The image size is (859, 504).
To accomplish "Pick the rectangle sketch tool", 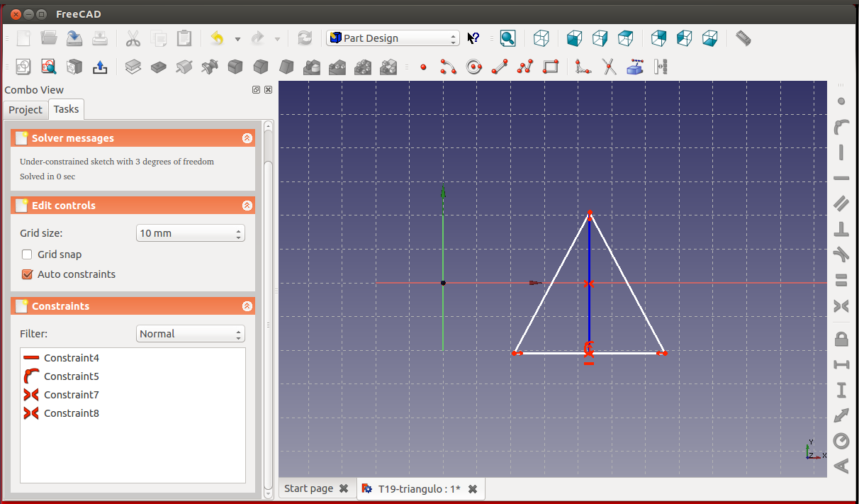I will tap(551, 67).
